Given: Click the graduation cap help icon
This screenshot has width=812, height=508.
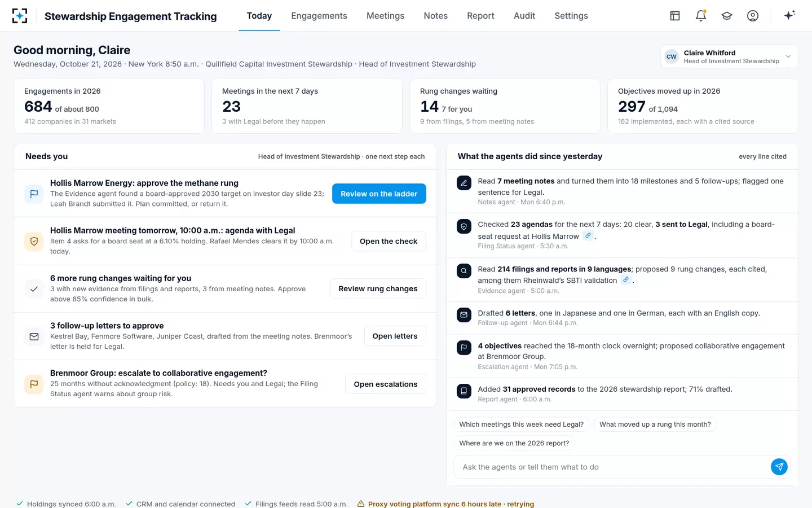Looking at the screenshot, I should click(727, 16).
